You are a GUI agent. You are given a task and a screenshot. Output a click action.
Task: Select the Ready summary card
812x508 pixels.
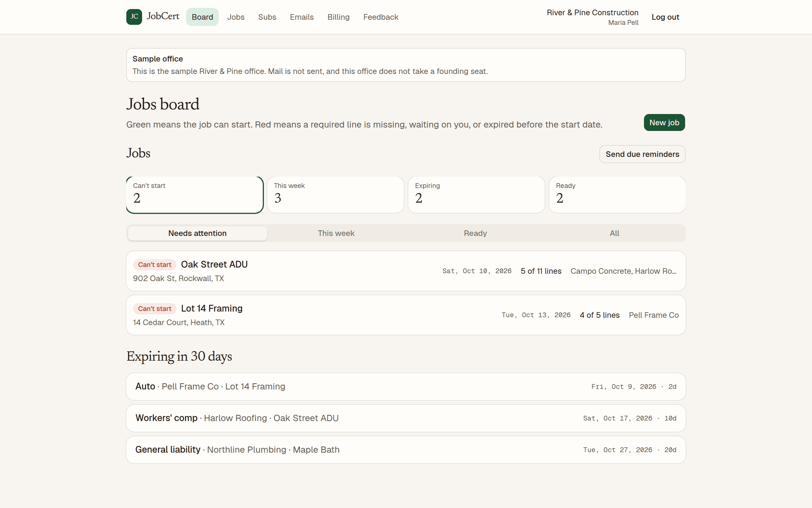pyautogui.click(x=617, y=195)
